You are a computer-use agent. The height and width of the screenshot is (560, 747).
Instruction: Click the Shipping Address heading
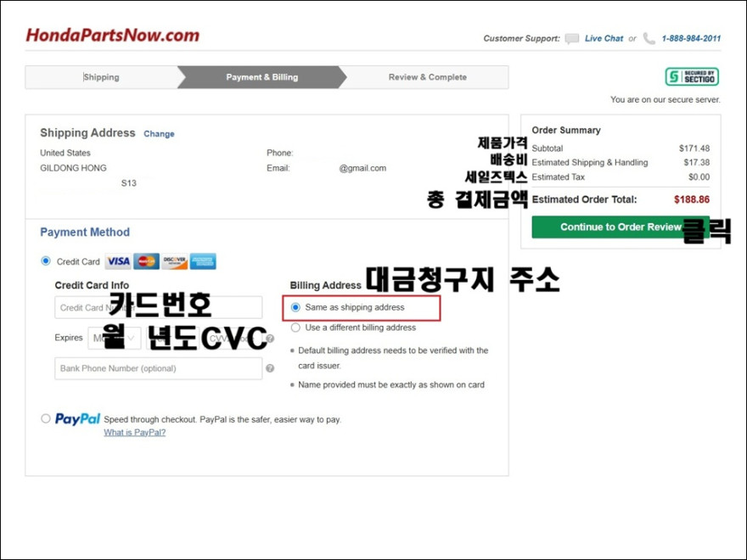(87, 133)
